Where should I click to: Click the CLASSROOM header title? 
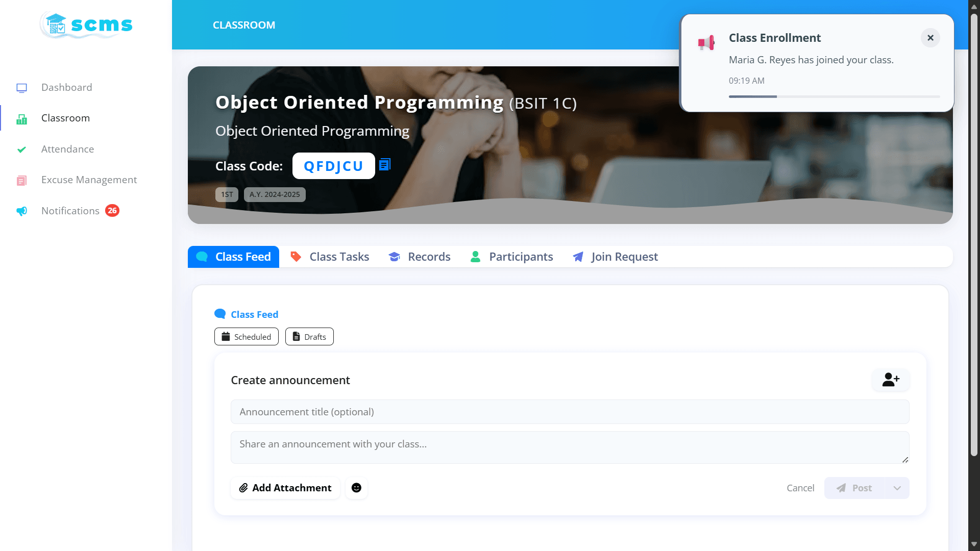[244, 25]
